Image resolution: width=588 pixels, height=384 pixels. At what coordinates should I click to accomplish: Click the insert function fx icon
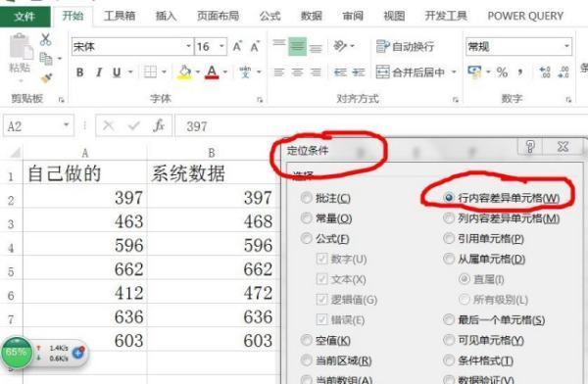159,125
